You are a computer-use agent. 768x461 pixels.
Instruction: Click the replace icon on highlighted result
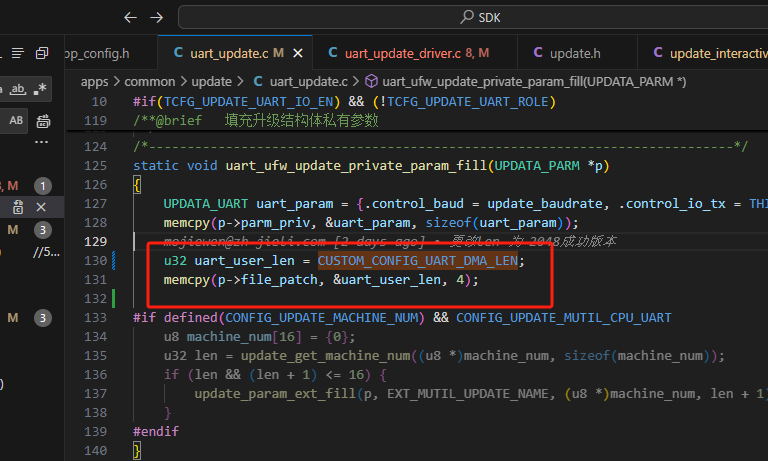click(x=18, y=207)
